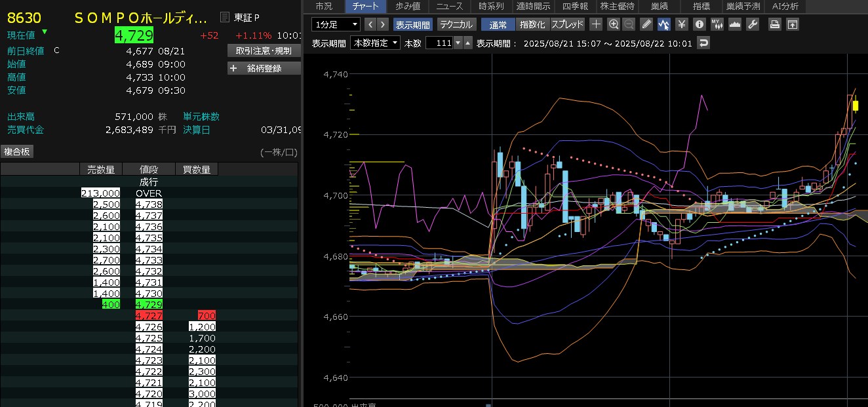
Task: Open chart settings wrench icon
Action: point(753,25)
